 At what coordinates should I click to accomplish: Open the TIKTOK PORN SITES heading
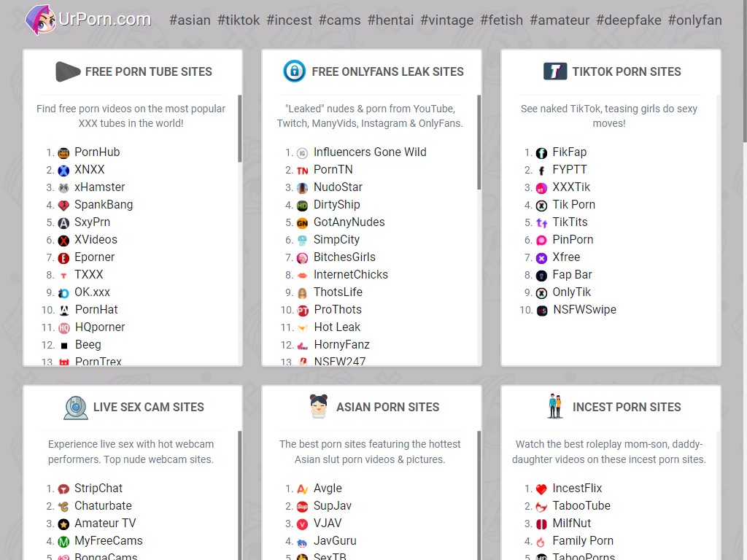pos(627,71)
